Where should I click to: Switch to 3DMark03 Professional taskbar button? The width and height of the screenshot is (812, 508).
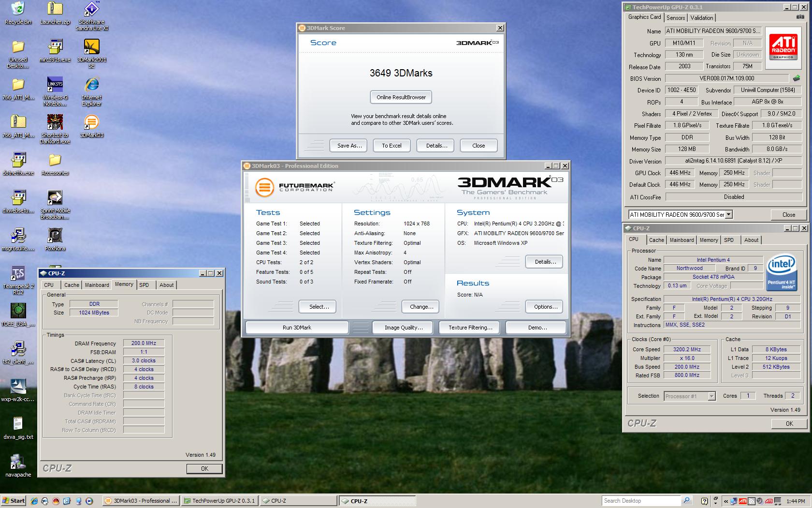pos(141,501)
